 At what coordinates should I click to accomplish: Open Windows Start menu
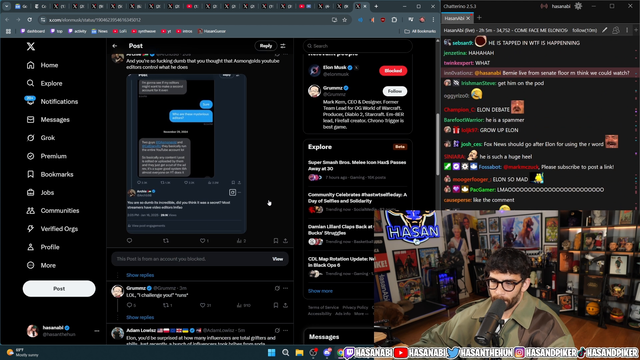pyautogui.click(x=271, y=353)
